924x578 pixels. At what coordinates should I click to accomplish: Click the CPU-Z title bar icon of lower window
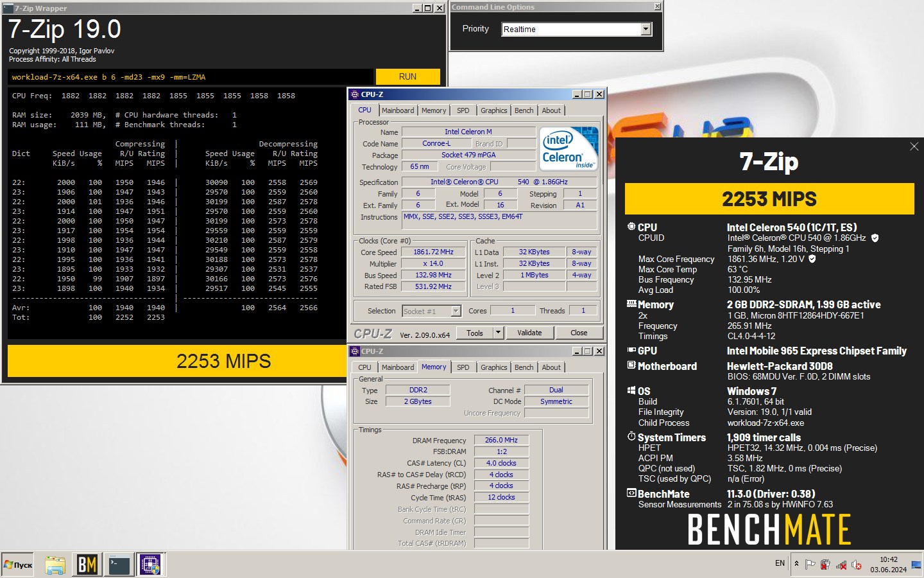[355, 351]
